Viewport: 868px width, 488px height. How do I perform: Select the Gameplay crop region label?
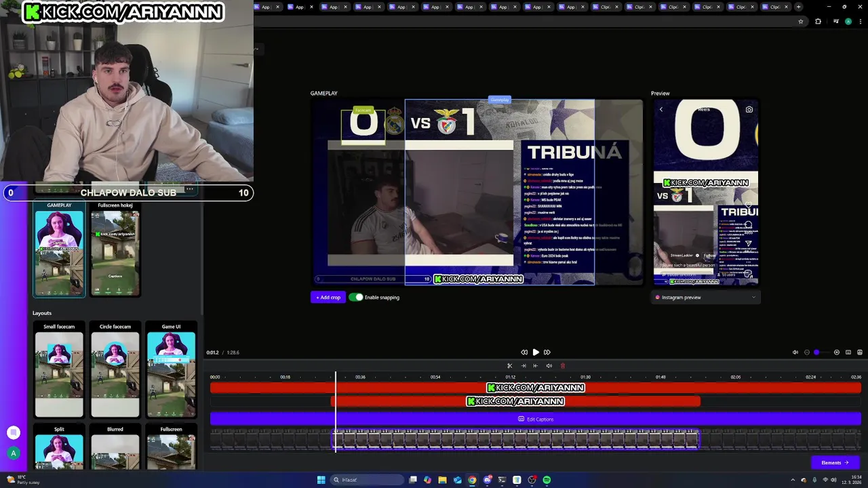point(500,100)
